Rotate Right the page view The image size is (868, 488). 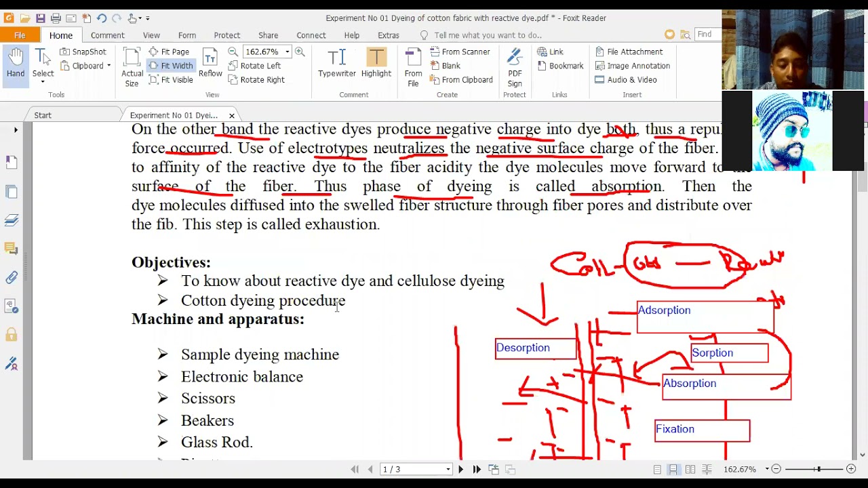point(256,80)
